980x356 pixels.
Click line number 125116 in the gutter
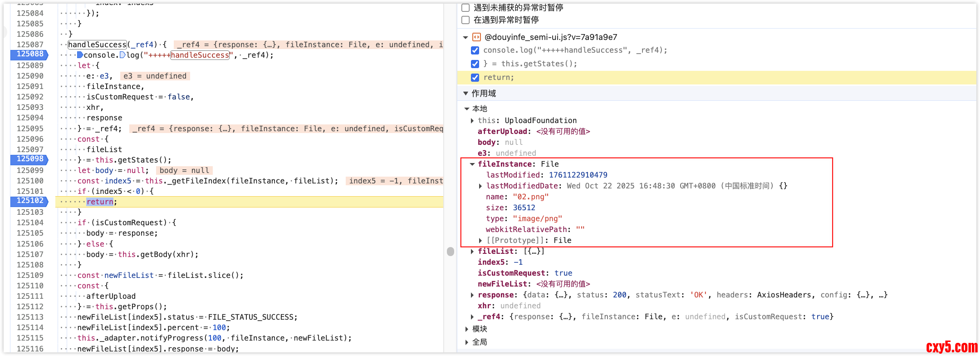30,349
